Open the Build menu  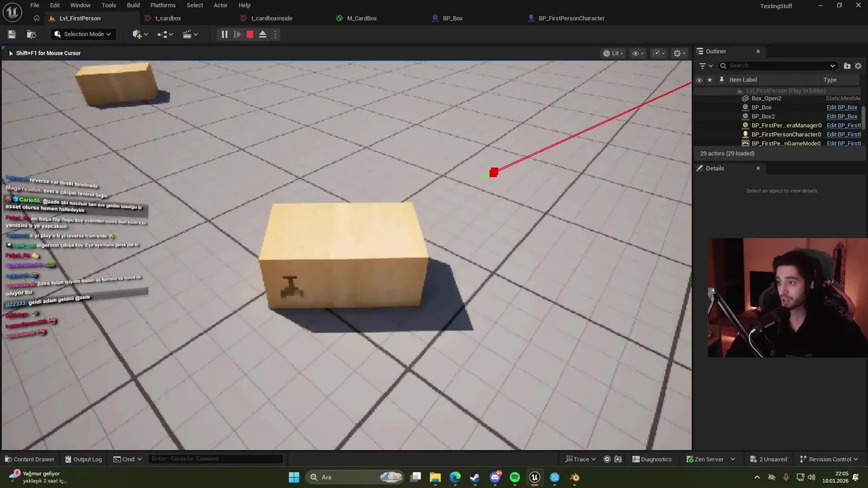[x=133, y=5]
